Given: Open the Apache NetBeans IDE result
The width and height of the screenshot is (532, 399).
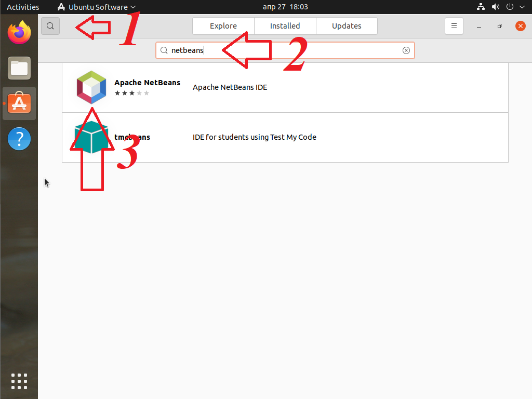Looking at the screenshot, I should coord(230,87).
